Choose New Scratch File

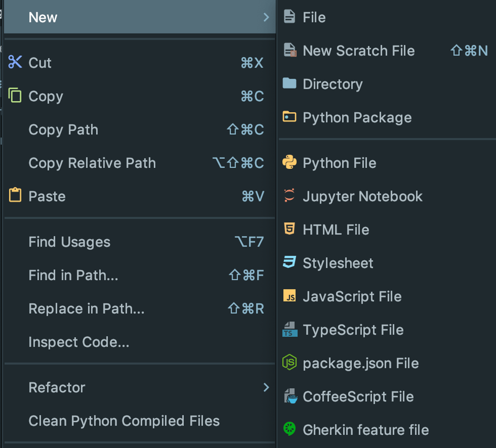pyautogui.click(x=358, y=50)
